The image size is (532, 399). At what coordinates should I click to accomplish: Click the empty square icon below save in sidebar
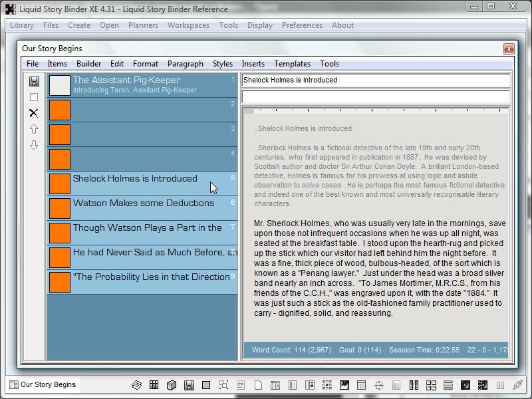[x=34, y=97]
